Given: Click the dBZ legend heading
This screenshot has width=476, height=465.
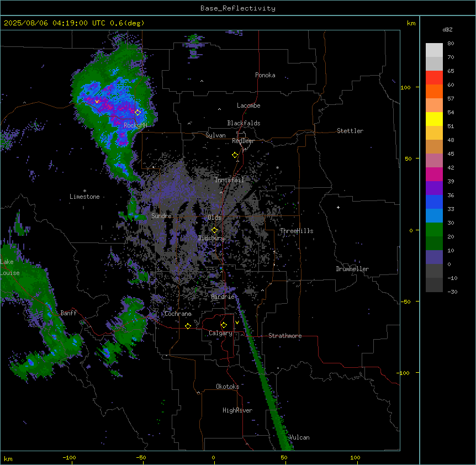Looking at the screenshot, I should coord(447,29).
